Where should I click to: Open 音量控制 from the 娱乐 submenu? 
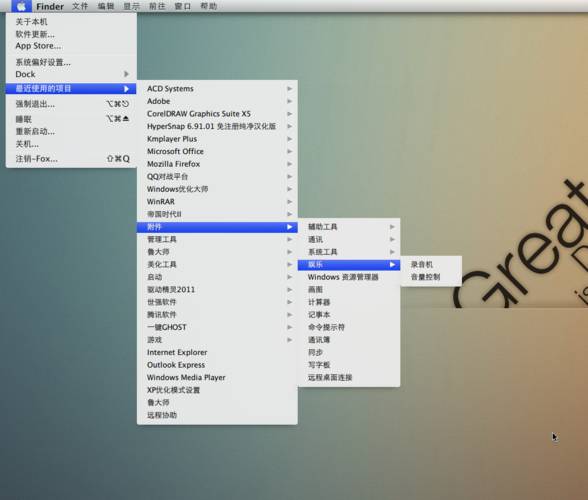point(431,277)
